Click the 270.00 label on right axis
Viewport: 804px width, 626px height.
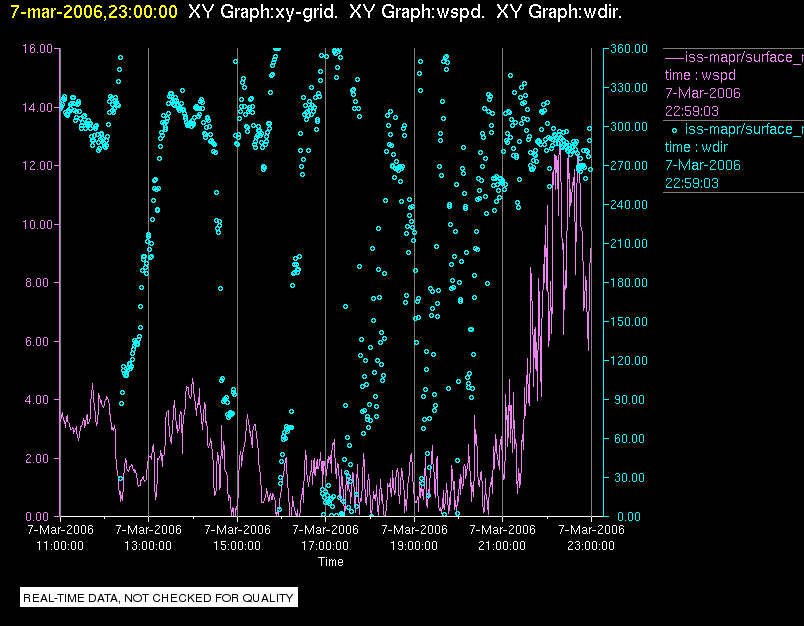629,166
